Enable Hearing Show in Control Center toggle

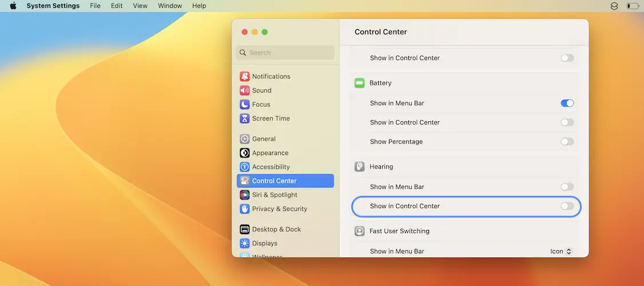tap(567, 206)
